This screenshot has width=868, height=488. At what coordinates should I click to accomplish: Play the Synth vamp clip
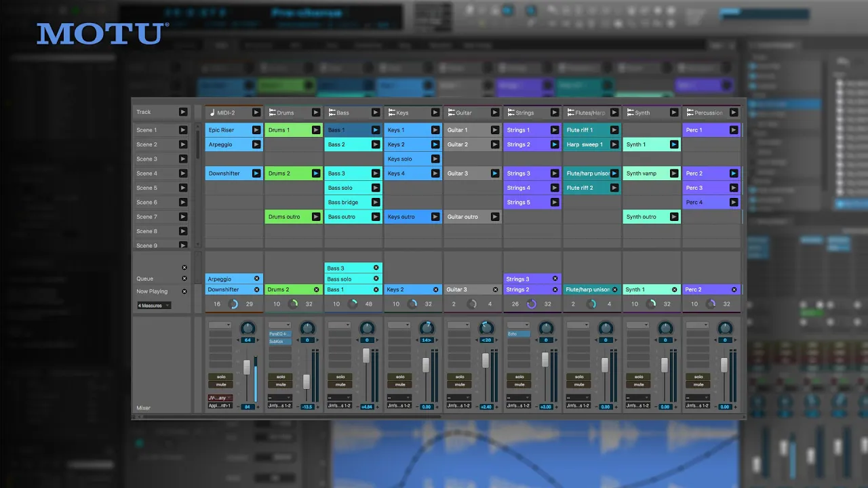[x=674, y=174]
